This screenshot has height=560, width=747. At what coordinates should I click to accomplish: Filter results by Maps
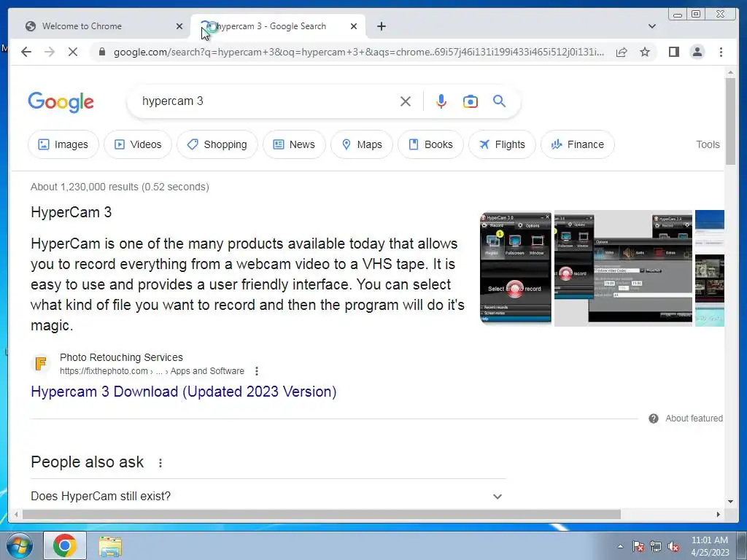pyautogui.click(x=362, y=144)
